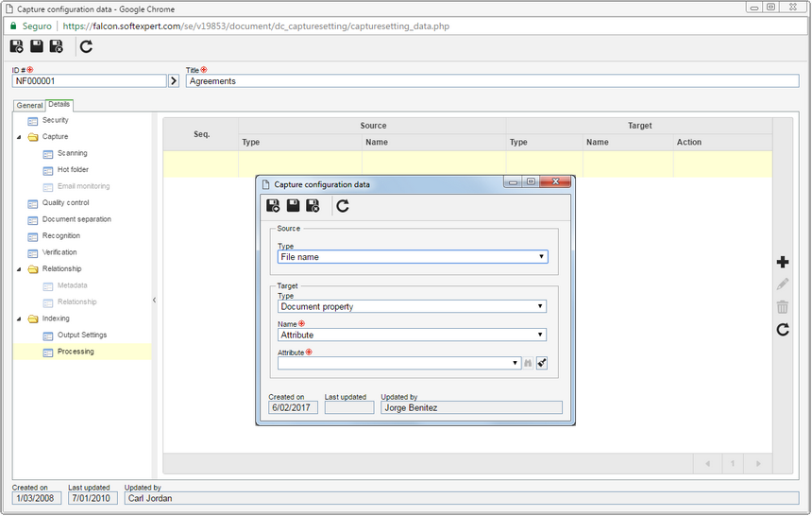Select Processing tree item
Screen dimensions: 812x516
(x=76, y=352)
